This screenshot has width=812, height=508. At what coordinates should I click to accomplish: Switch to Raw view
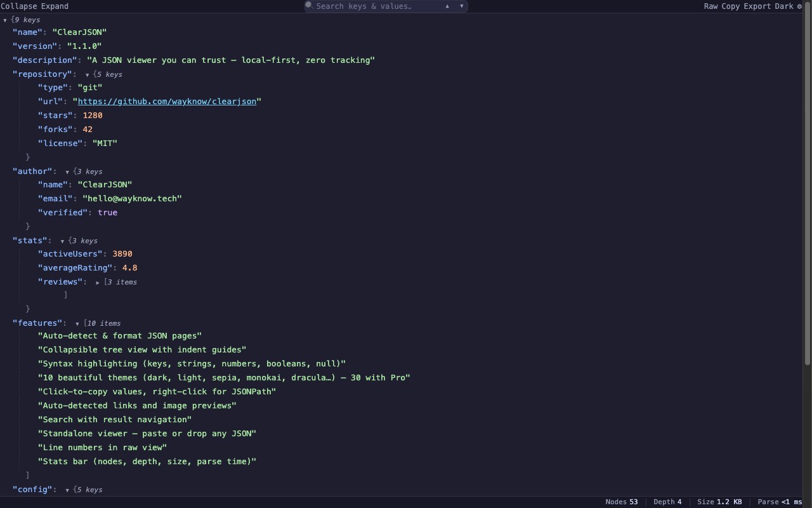point(710,6)
